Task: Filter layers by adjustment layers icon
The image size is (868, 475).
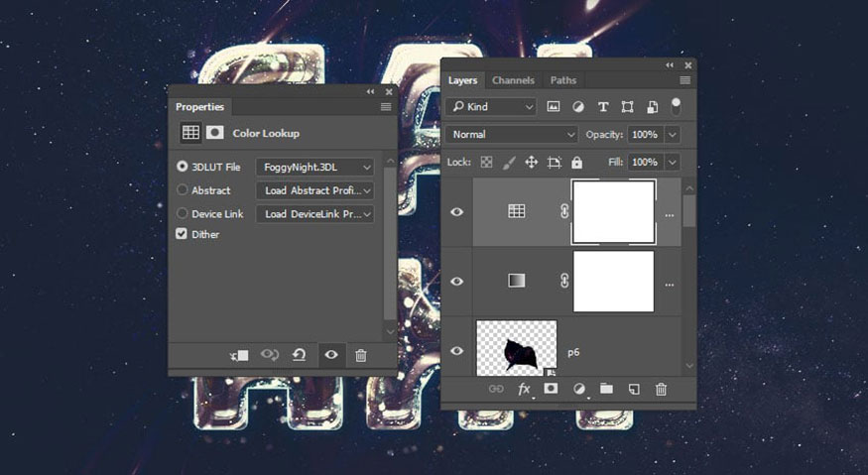Action: 578,107
